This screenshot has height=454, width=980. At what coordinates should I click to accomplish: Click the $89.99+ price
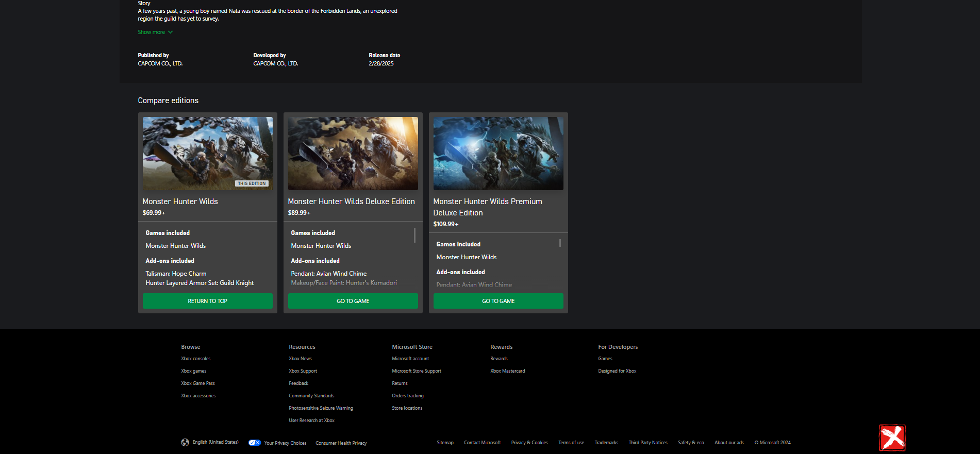[x=299, y=213]
